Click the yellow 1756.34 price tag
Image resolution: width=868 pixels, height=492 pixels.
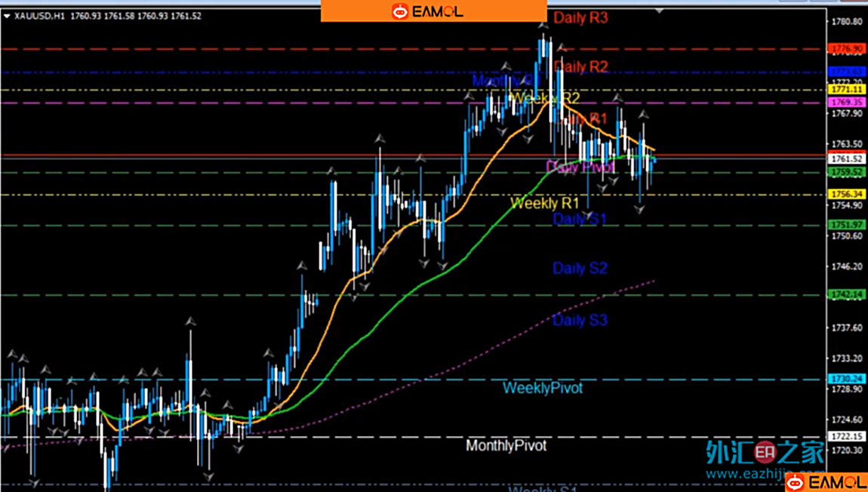(x=846, y=195)
